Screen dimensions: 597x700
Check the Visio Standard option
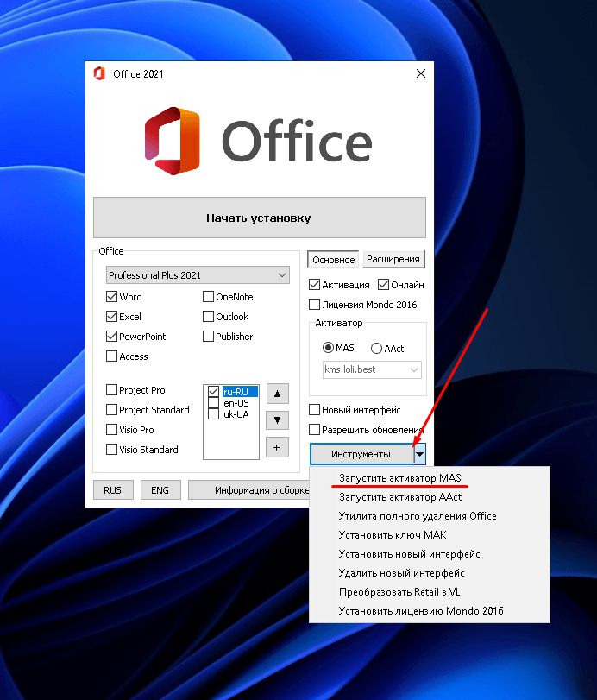point(111,449)
